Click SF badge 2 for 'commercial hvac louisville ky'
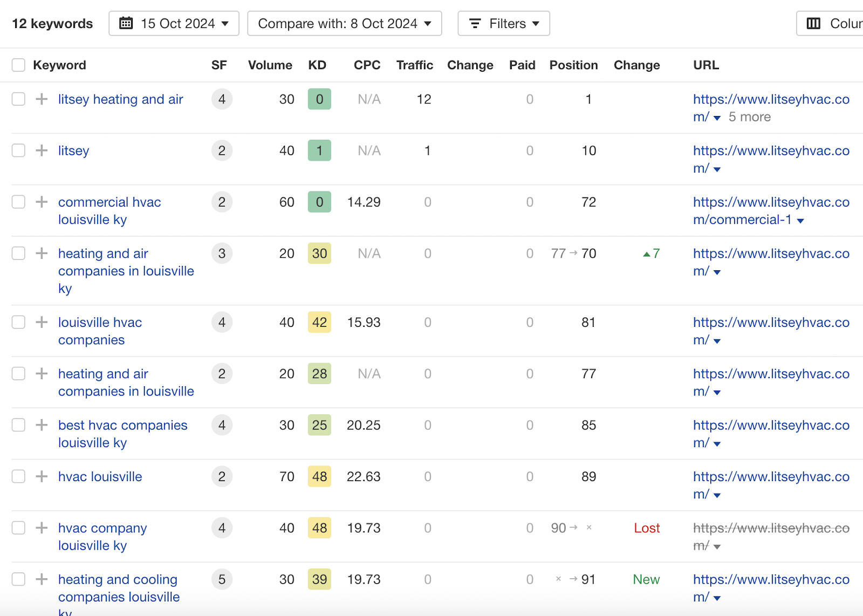 click(x=222, y=202)
